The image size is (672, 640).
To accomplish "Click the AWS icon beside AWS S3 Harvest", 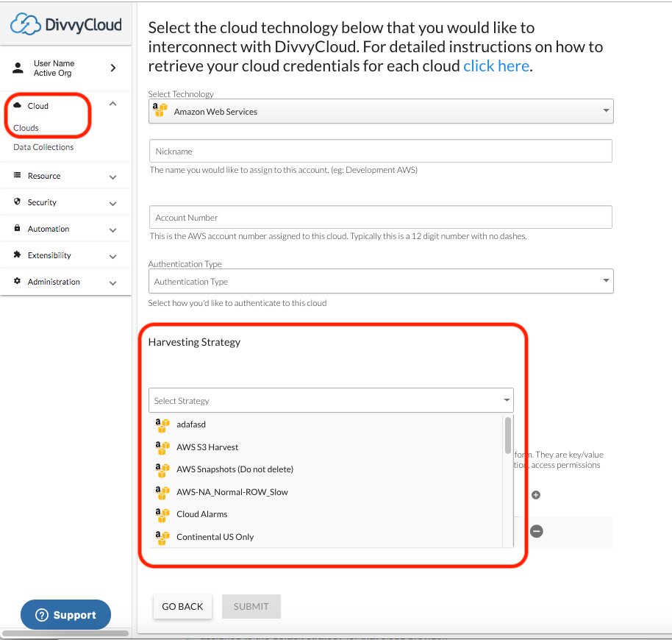I will (x=162, y=447).
